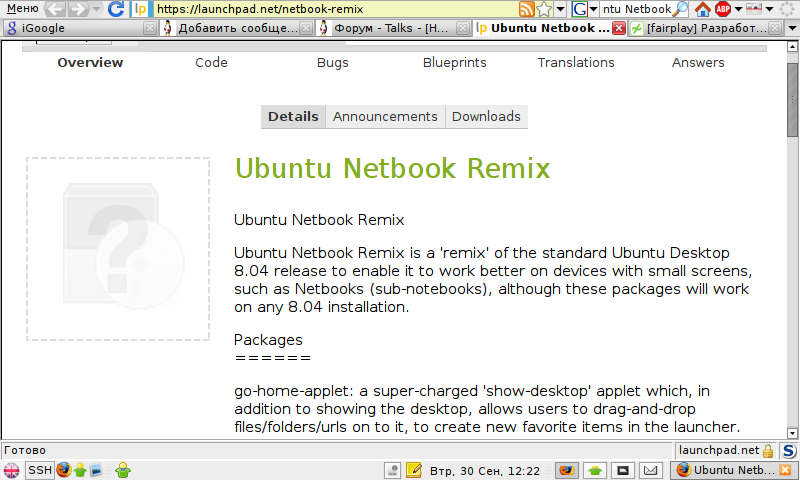Switch to the 'Форум - Talks' tab

tap(392, 28)
